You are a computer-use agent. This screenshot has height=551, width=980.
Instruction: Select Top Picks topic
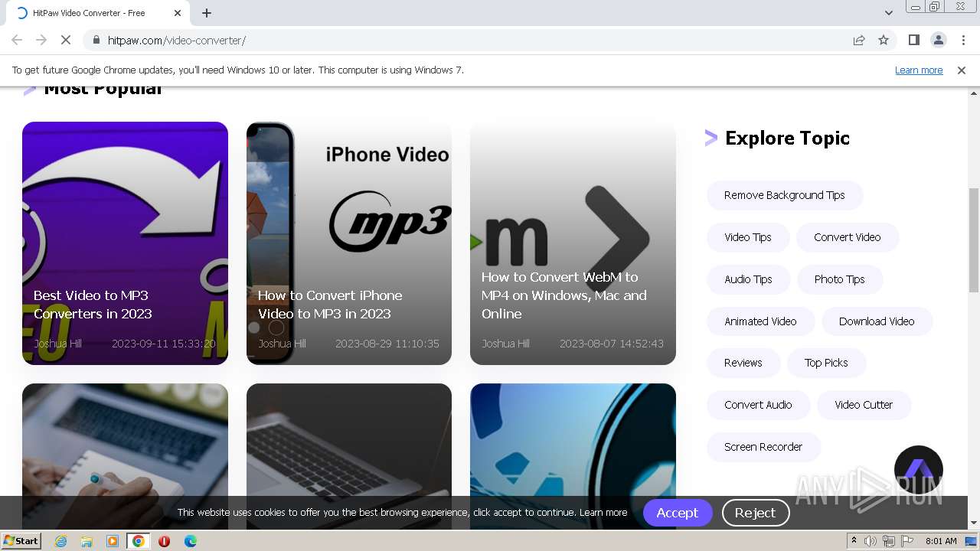coord(826,363)
